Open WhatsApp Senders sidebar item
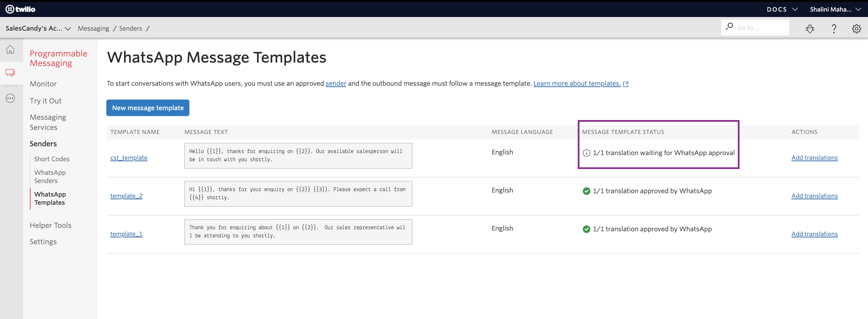Screen dimensions: 868x319 coord(50,177)
